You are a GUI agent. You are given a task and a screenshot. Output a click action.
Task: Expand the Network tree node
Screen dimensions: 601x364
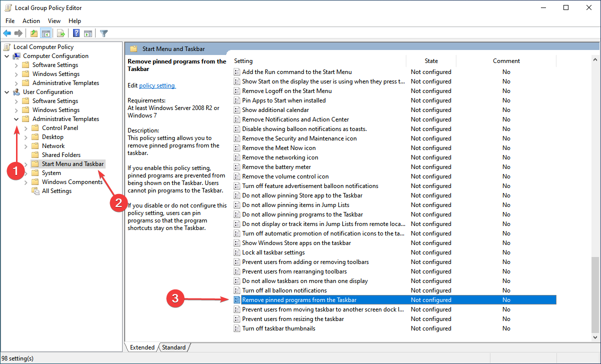(26, 146)
